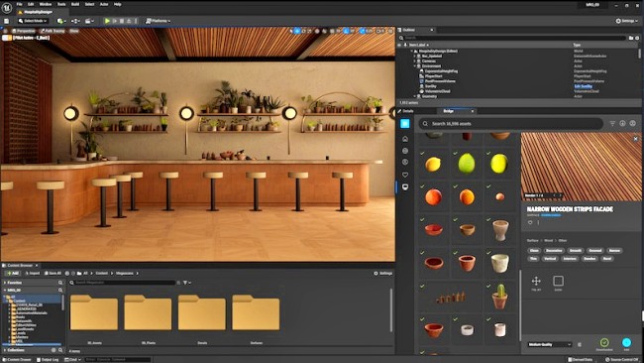
Task: Open the Path Tracing view mode menu
Action: [53, 31]
